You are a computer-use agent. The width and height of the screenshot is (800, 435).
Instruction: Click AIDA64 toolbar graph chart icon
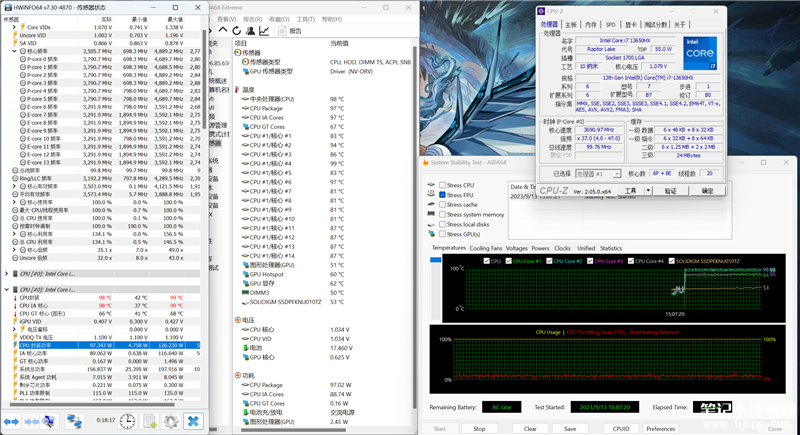pos(264,31)
